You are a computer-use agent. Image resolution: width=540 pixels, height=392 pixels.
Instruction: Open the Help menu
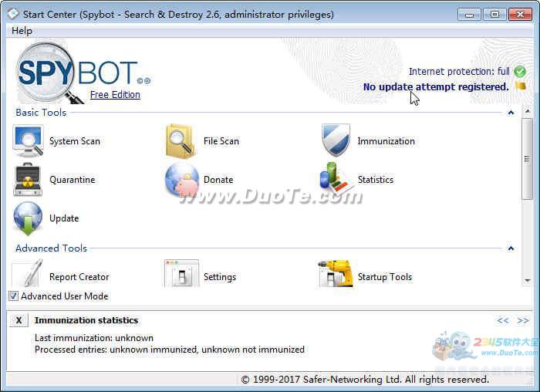pos(22,31)
